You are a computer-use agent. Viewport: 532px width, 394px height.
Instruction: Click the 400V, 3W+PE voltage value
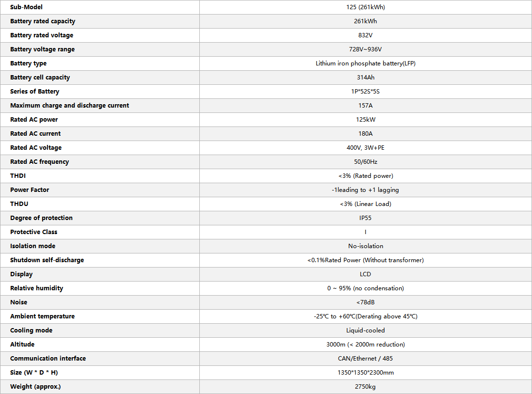(365, 148)
